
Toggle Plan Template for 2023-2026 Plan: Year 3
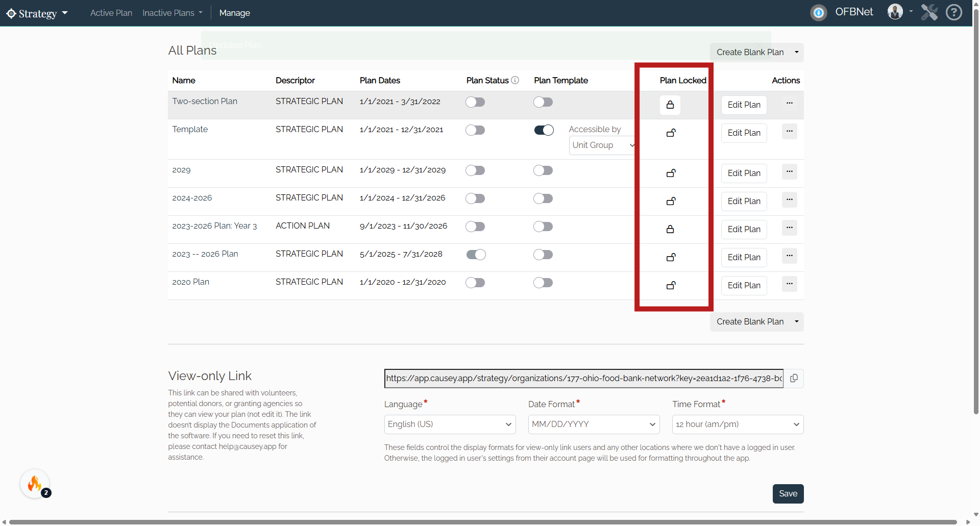pyautogui.click(x=543, y=227)
